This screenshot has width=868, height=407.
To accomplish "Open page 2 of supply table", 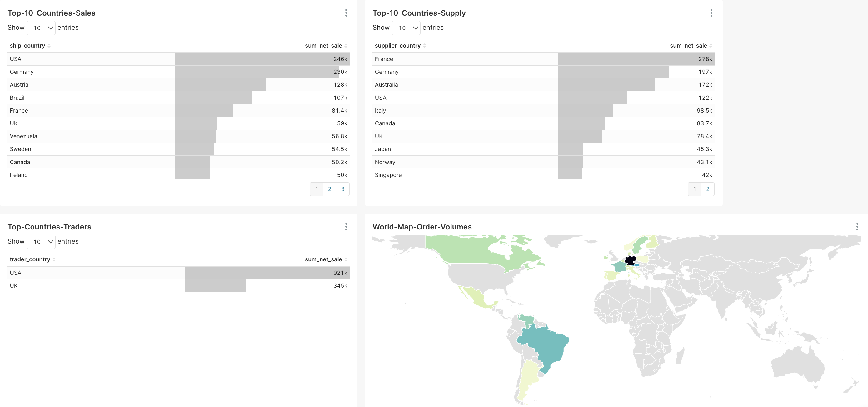I will coord(708,189).
